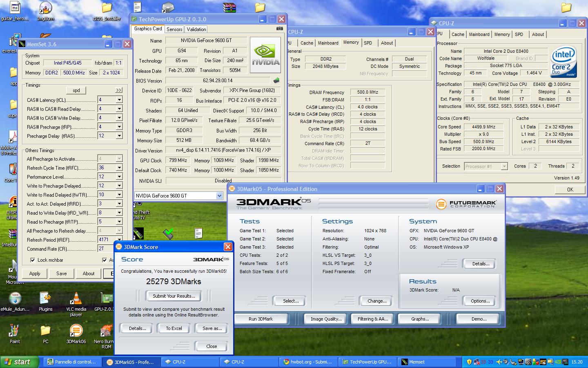
Task: Open the ImgBurn desktop icon
Action: coord(45,11)
